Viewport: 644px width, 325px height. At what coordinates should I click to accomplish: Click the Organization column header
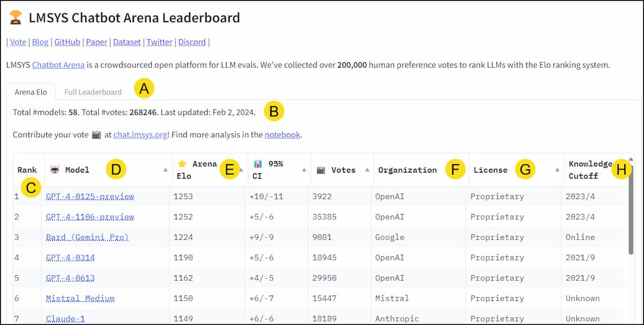[x=421, y=170]
